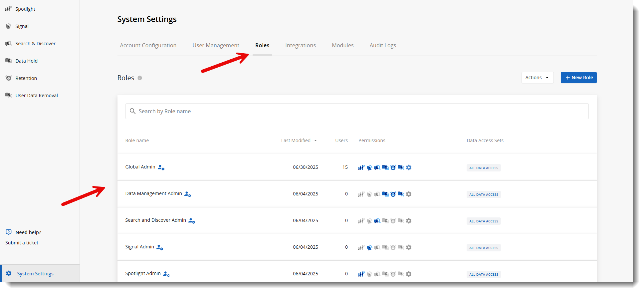The height and width of the screenshot is (293, 644).
Task: Open Search & Discover from sidebar icon
Action: coord(8,44)
